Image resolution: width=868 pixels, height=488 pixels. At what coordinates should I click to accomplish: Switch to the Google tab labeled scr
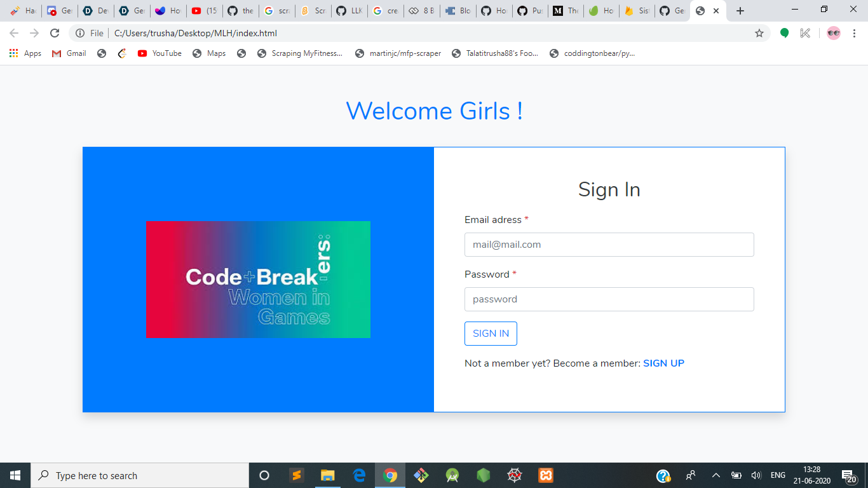tap(277, 11)
